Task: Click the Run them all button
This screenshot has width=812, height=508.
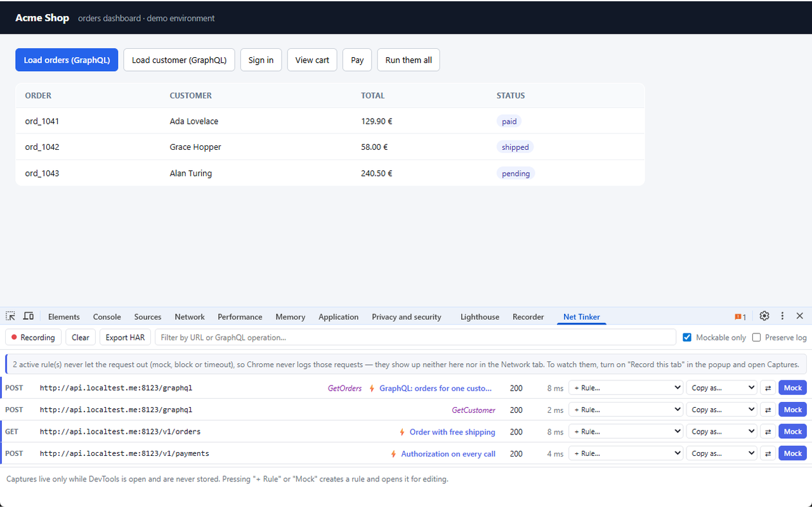Action: pyautogui.click(x=409, y=60)
